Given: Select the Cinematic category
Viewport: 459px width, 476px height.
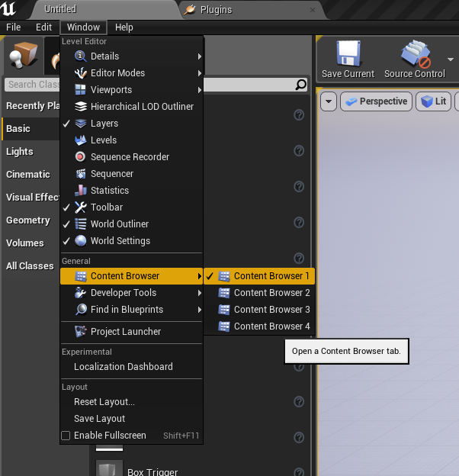Looking at the screenshot, I should (31, 174).
